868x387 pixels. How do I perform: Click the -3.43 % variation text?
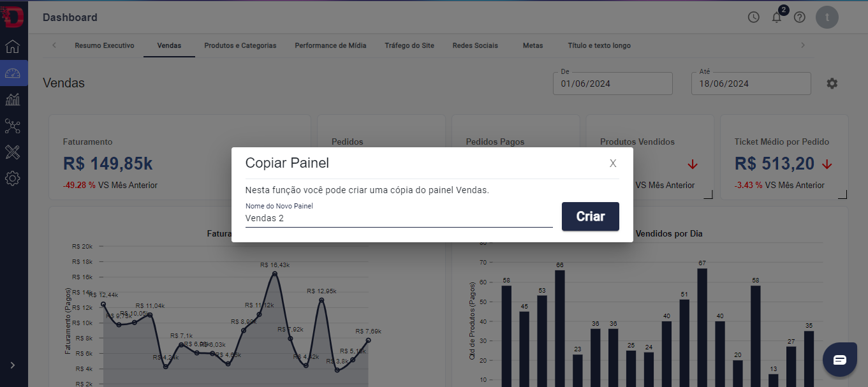click(748, 186)
